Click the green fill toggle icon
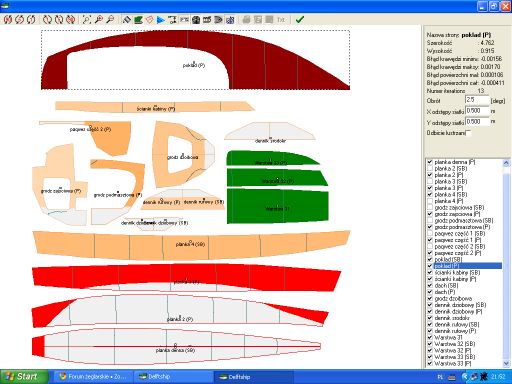 click(x=138, y=20)
